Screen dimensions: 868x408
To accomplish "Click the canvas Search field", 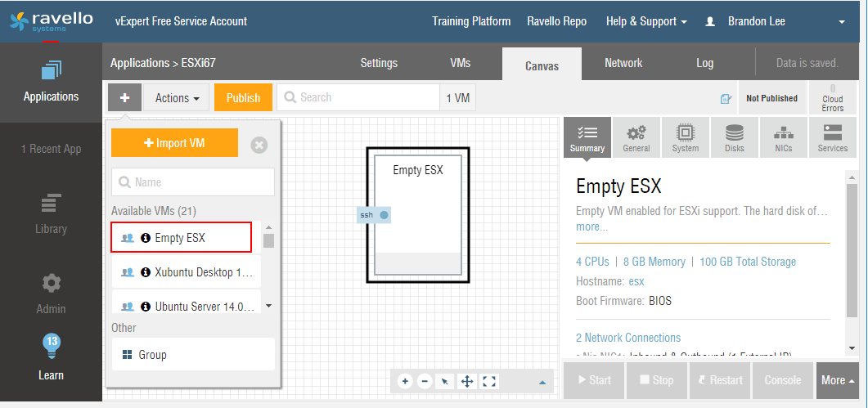I will click(x=358, y=97).
